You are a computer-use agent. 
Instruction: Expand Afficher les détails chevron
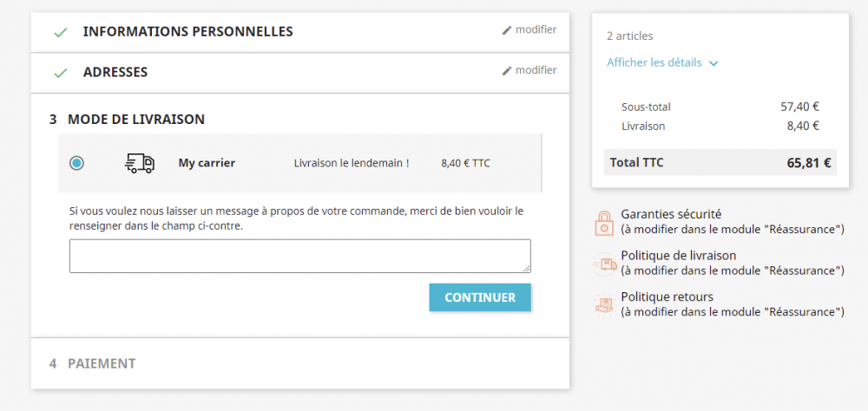click(713, 63)
